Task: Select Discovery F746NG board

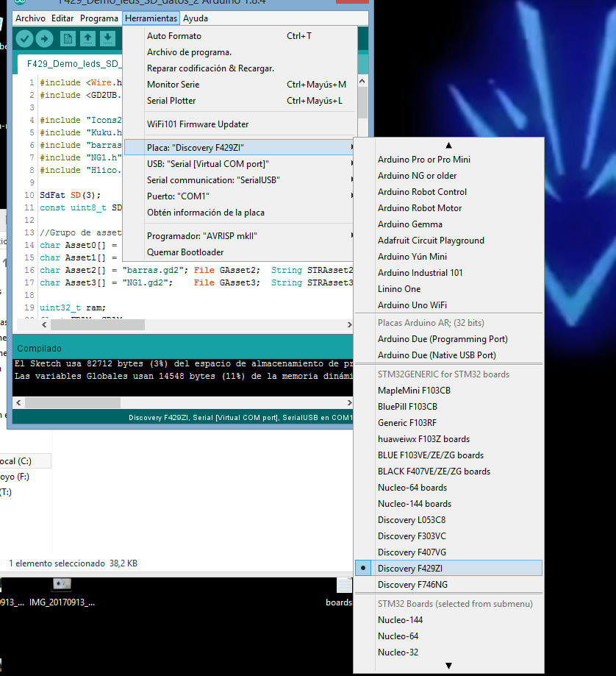Action: [448, 584]
